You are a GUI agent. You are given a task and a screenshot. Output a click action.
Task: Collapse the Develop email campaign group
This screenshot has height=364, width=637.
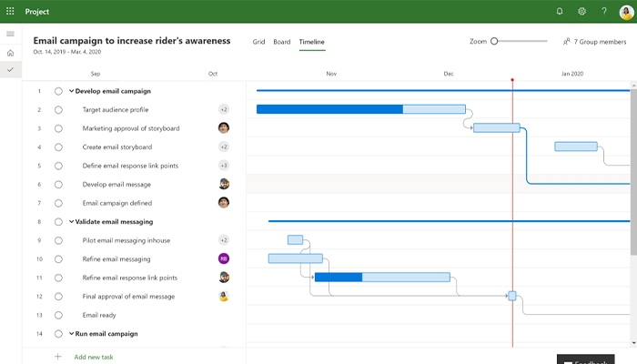pos(72,91)
